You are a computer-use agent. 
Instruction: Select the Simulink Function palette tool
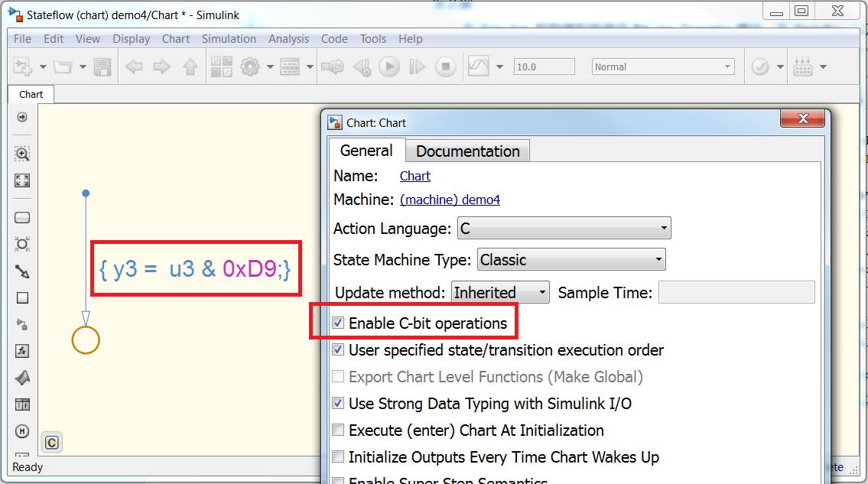point(22,324)
